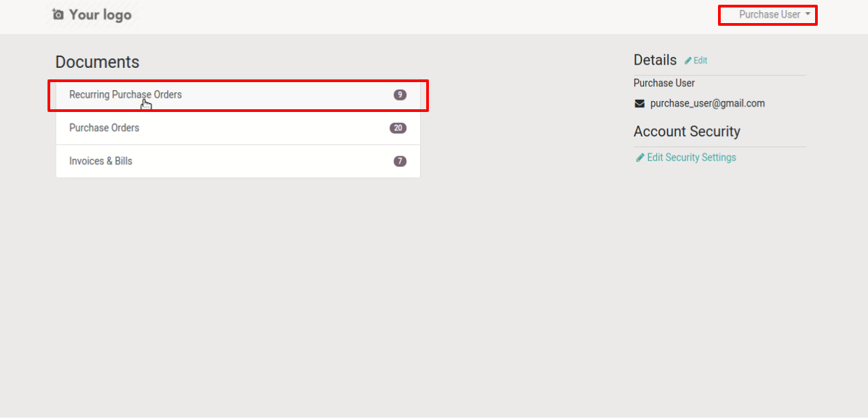
Task: Click the badge showing 20 purchase orders
Action: point(398,128)
